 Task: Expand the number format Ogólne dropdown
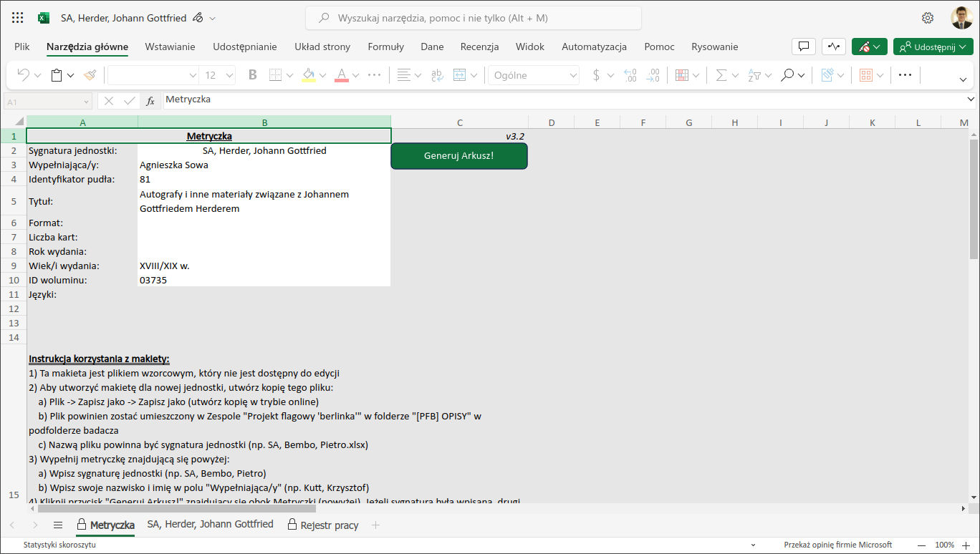(x=573, y=75)
